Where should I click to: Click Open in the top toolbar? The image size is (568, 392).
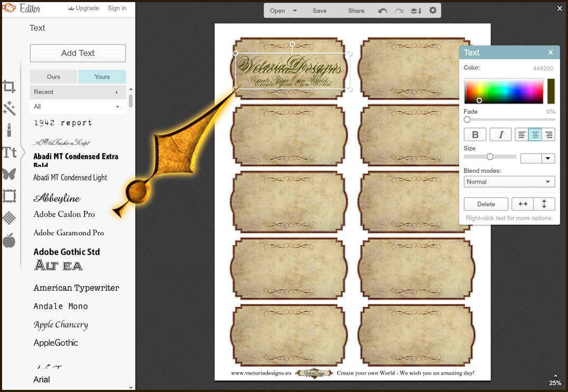coord(278,11)
